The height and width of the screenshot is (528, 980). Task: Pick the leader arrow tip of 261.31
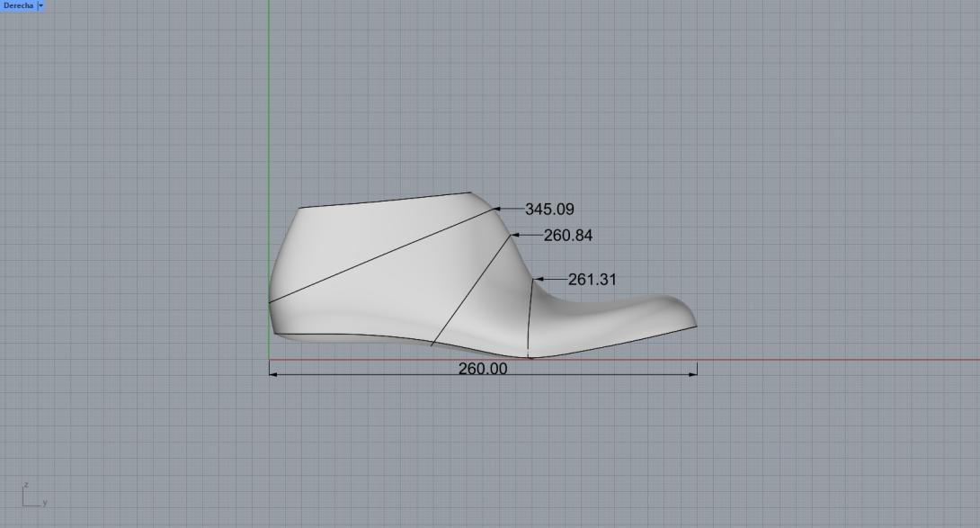tap(537, 280)
